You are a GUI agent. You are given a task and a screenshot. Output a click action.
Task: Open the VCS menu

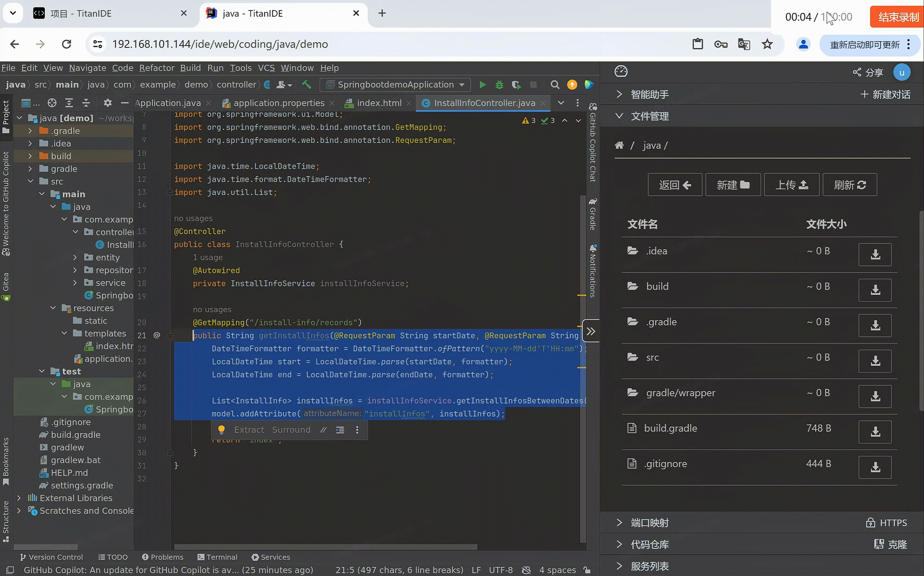point(266,68)
